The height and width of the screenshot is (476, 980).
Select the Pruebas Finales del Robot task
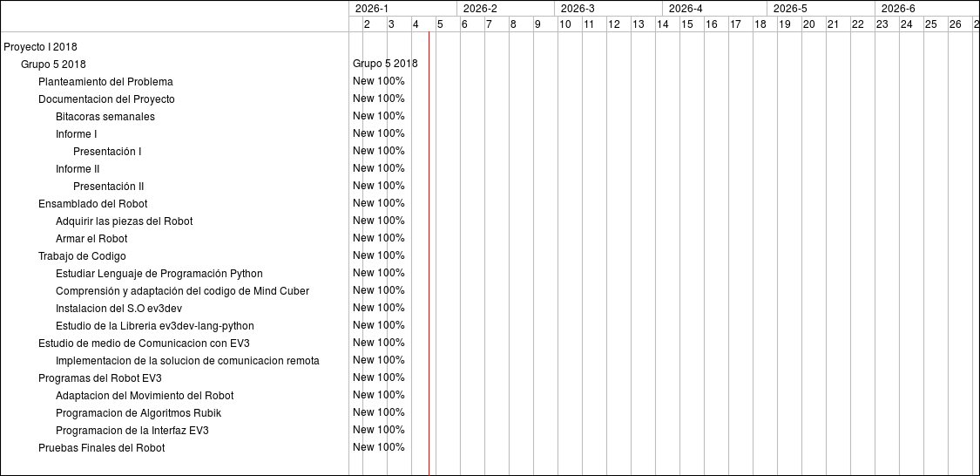click(101, 448)
